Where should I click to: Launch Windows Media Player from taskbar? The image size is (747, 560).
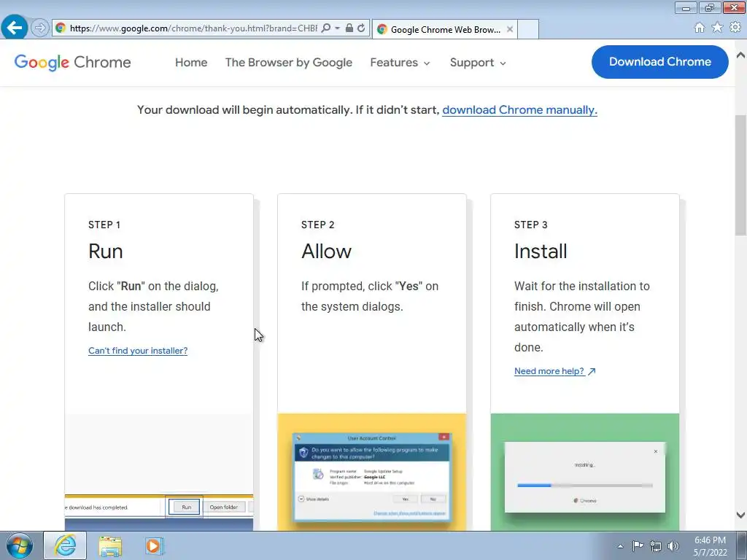coord(154,545)
